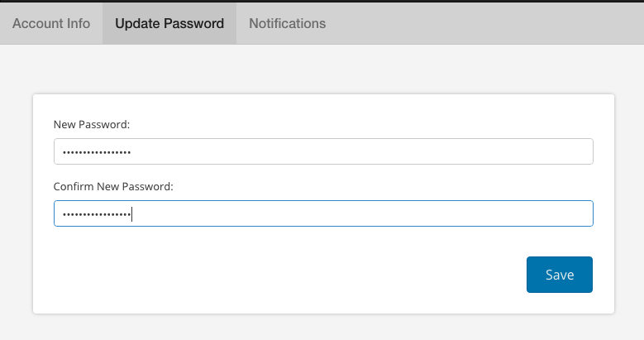Click the text cursor in the Confirm field
The height and width of the screenshot is (340, 644).
click(132, 214)
